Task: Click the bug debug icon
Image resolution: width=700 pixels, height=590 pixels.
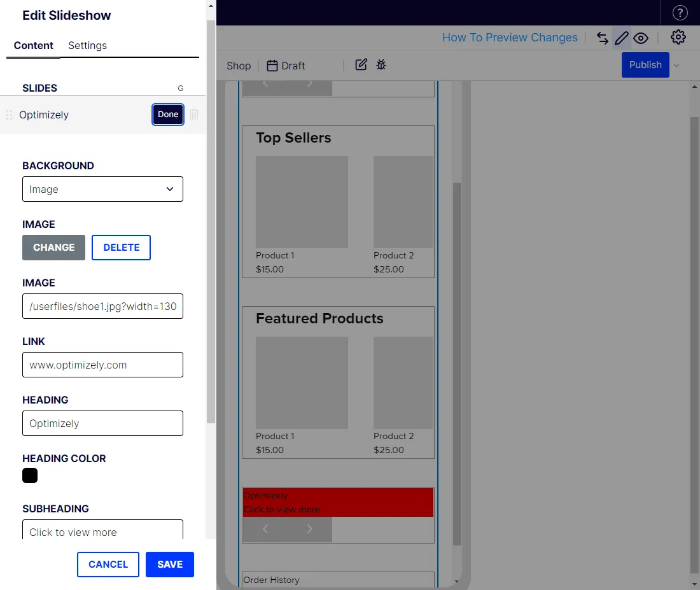Action: tap(381, 65)
